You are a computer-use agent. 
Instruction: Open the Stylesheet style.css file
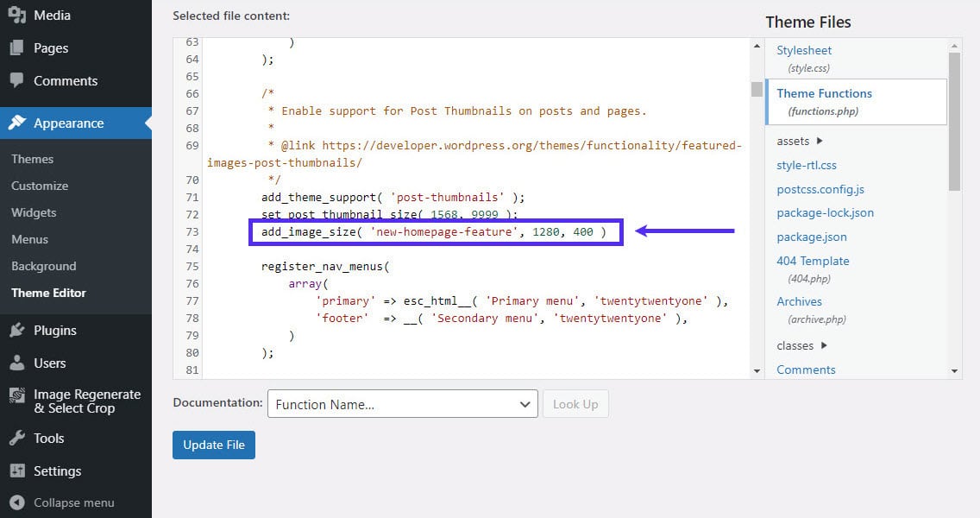803,50
